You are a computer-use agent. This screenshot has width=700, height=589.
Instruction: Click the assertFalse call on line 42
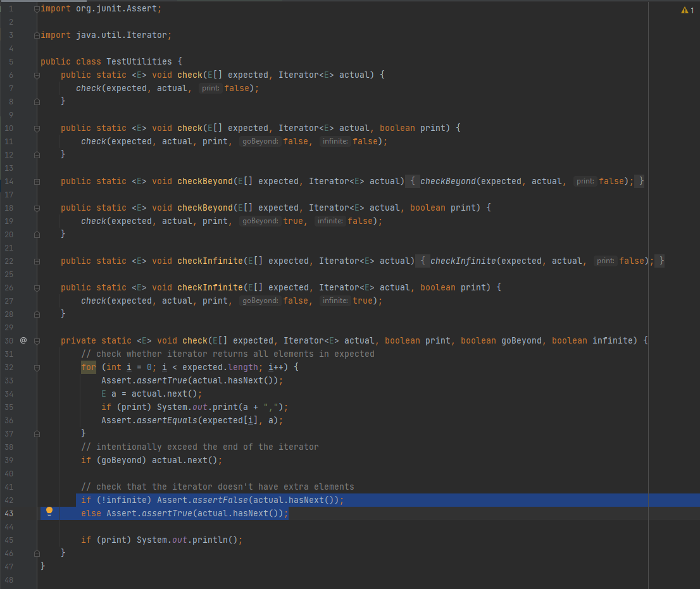point(220,500)
